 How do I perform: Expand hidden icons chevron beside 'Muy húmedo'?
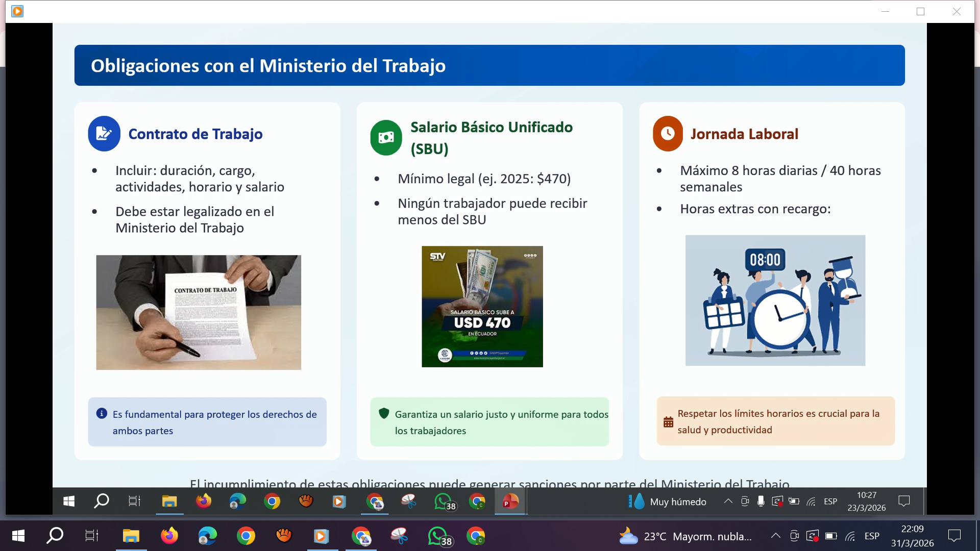728,502
